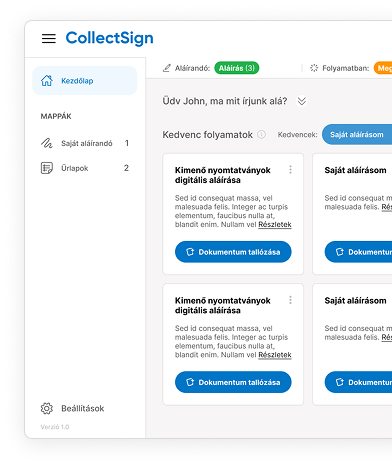Click the count 1 beside Saját aláírandó
The height and width of the screenshot is (467, 392).
[127, 143]
